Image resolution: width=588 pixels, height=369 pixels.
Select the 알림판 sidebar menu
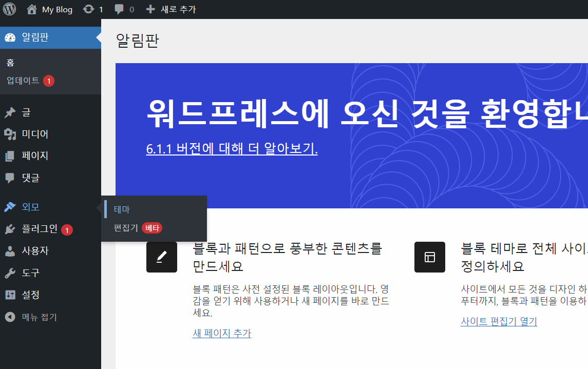pyautogui.click(x=50, y=37)
